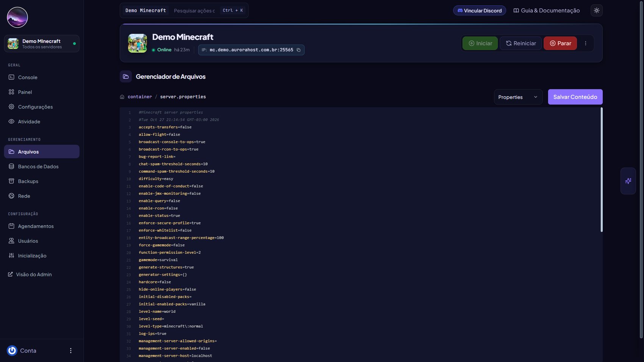The image size is (644, 362).
Task: Open the Demo Minecraft server switcher
Action: coord(42,44)
